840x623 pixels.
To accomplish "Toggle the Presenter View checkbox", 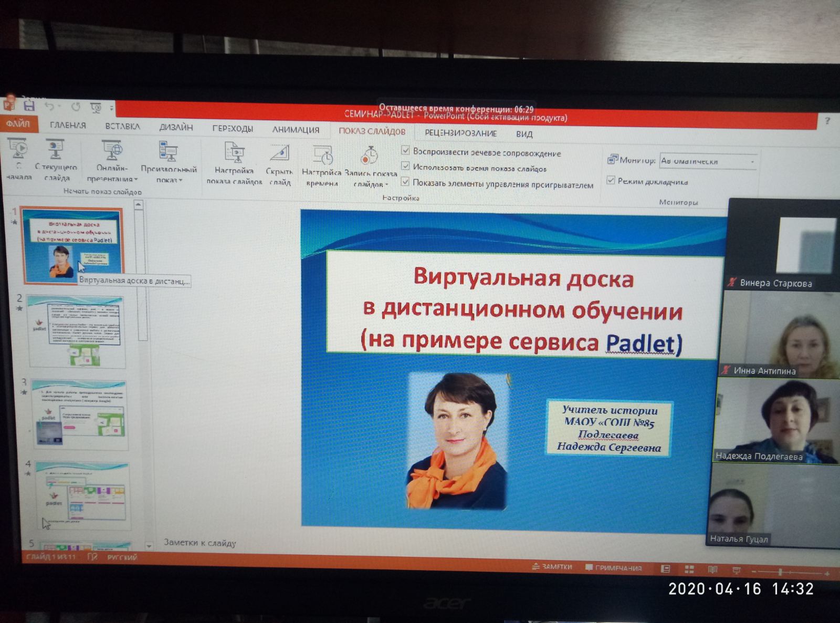I will pyautogui.click(x=611, y=180).
